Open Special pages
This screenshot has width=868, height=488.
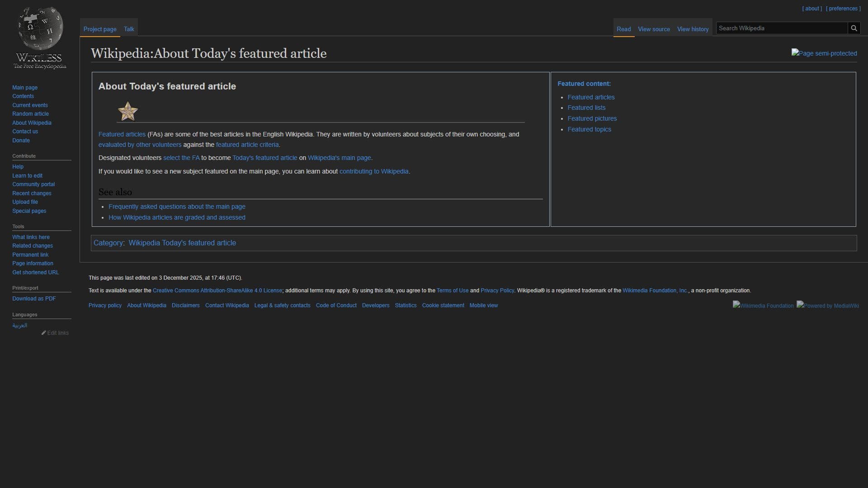[29, 211]
